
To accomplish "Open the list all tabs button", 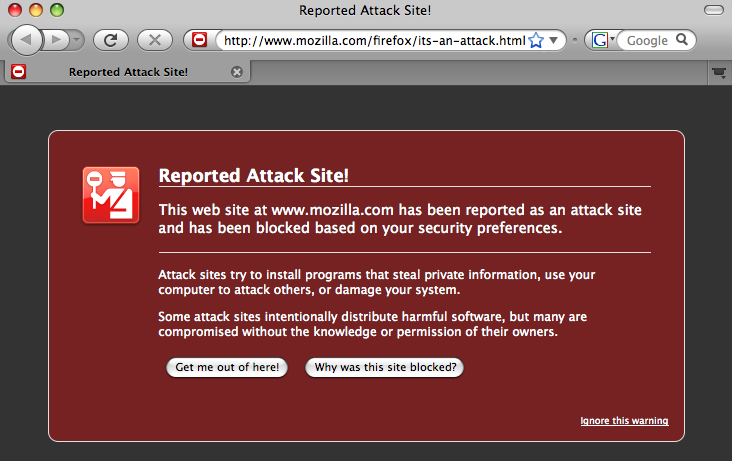I will pyautogui.click(x=717, y=72).
